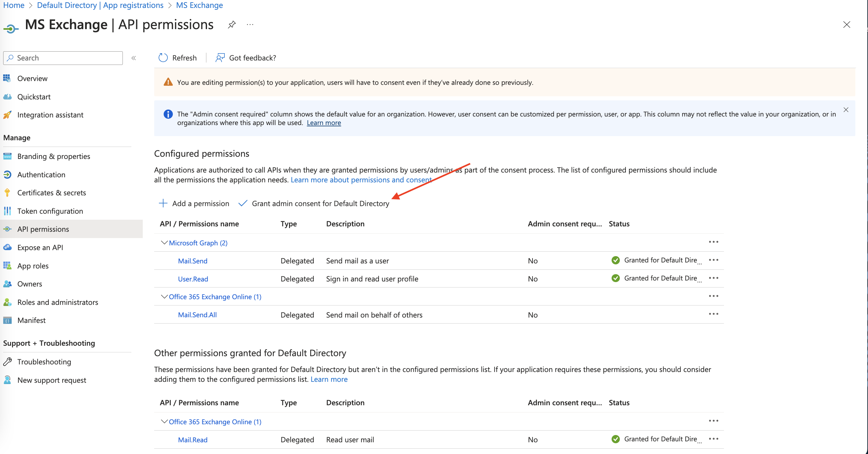Open Integration assistant via its rocket icon
This screenshot has height=454, width=868.
pyautogui.click(x=7, y=115)
